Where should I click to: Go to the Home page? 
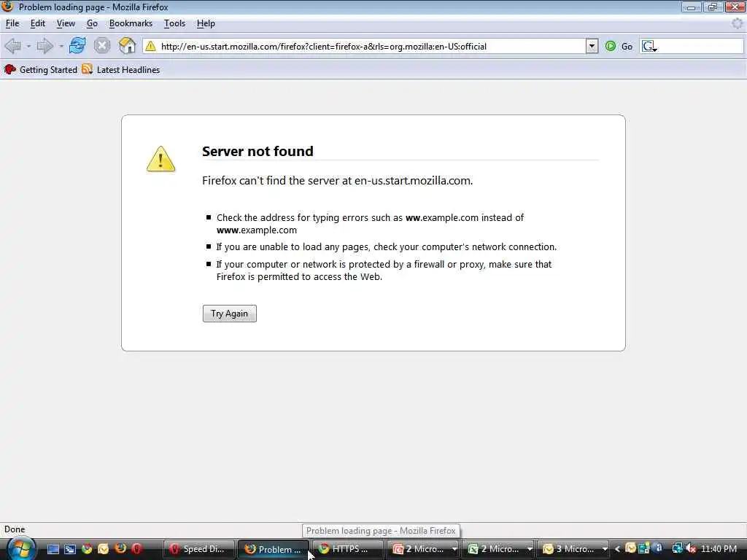point(127,46)
